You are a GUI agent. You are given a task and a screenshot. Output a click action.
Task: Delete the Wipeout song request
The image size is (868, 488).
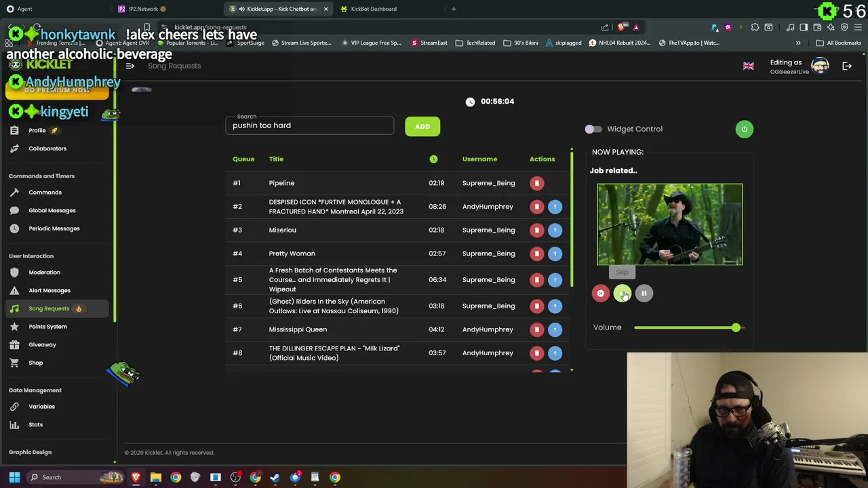[x=536, y=279]
